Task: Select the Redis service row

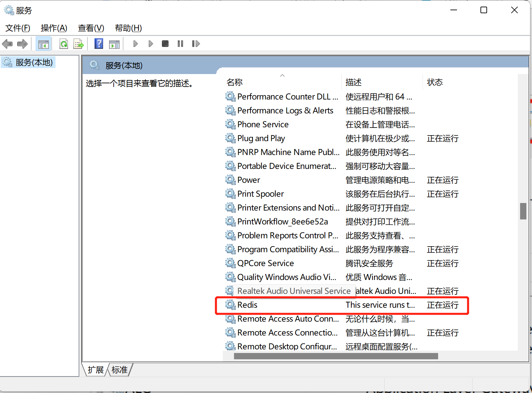Action: 342,305
